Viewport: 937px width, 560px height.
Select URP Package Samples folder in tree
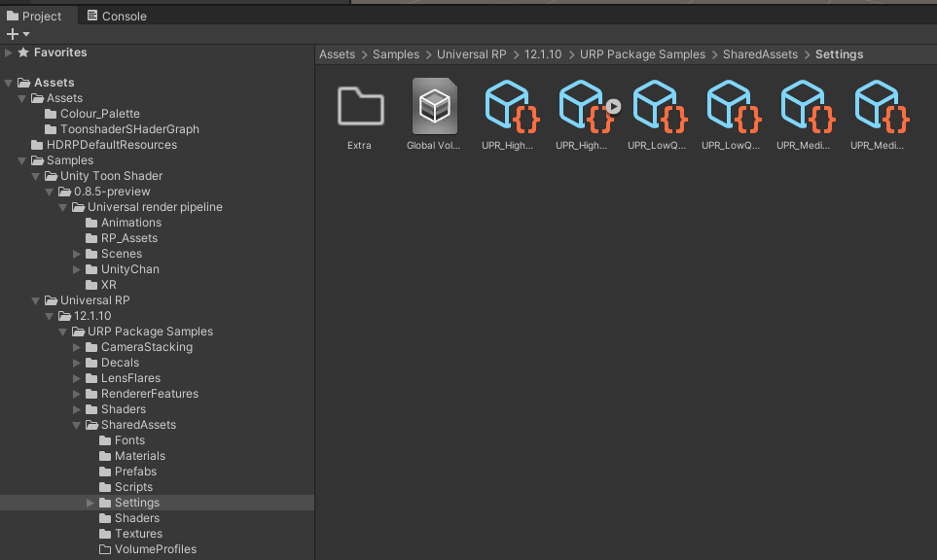pos(143,332)
